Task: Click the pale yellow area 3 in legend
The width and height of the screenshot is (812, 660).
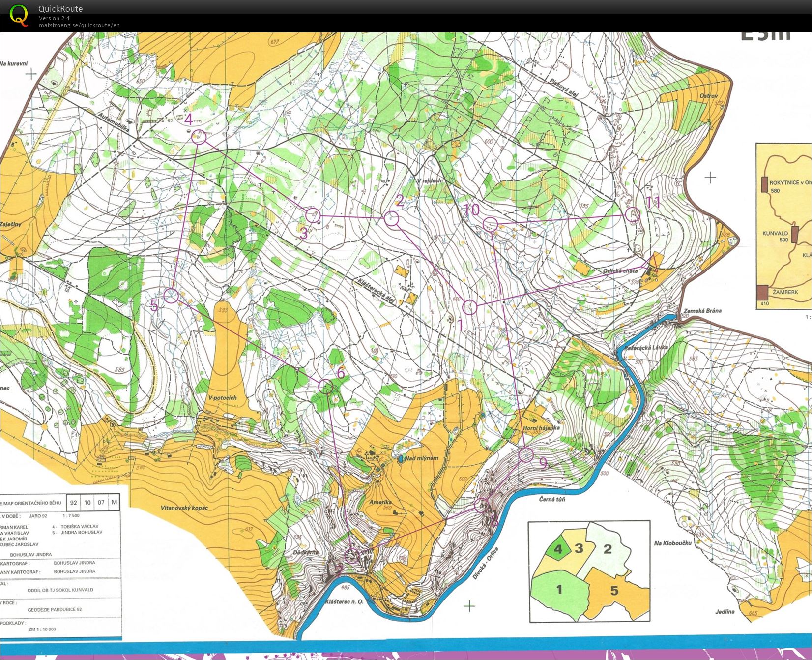Action: coord(580,548)
